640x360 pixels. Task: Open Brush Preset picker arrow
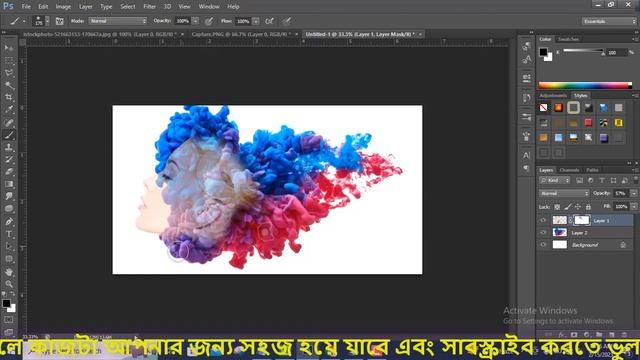coord(47,21)
